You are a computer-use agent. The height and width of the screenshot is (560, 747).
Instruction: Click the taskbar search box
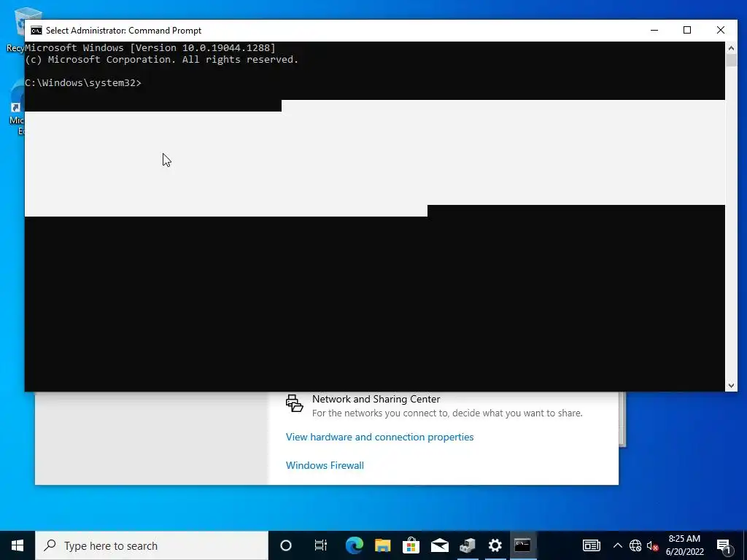[x=152, y=545]
